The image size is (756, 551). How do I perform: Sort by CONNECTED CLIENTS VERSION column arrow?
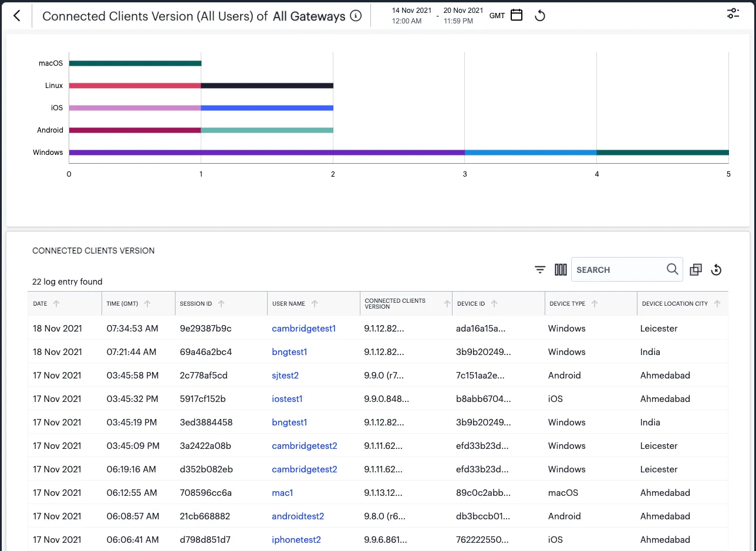click(x=447, y=303)
